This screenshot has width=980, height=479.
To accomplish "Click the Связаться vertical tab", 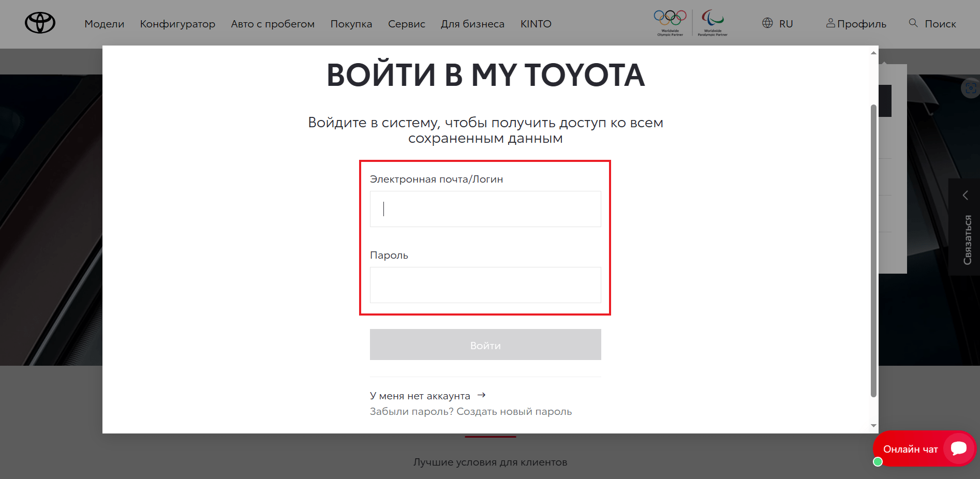I will pos(967,239).
